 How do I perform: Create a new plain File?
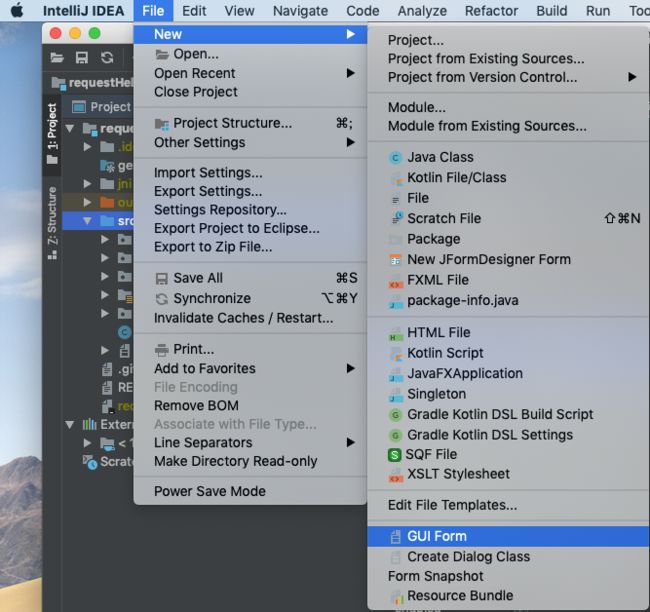click(508, 198)
